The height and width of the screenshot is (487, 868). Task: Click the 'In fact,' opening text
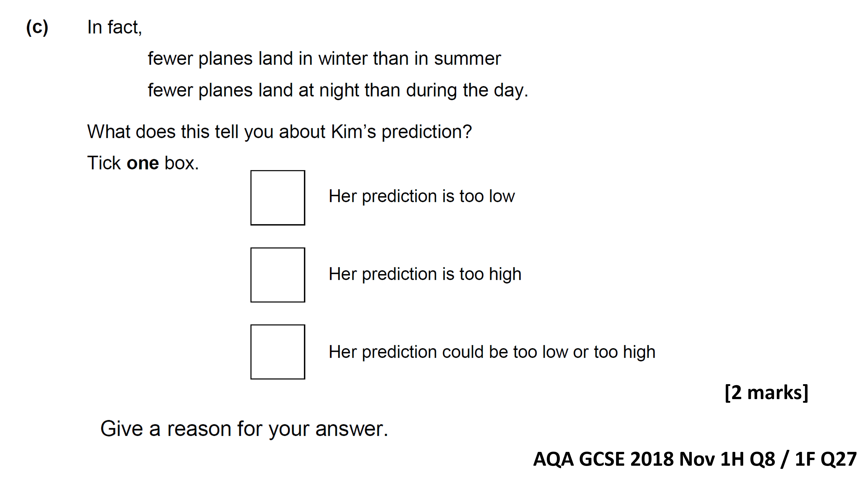point(115,27)
